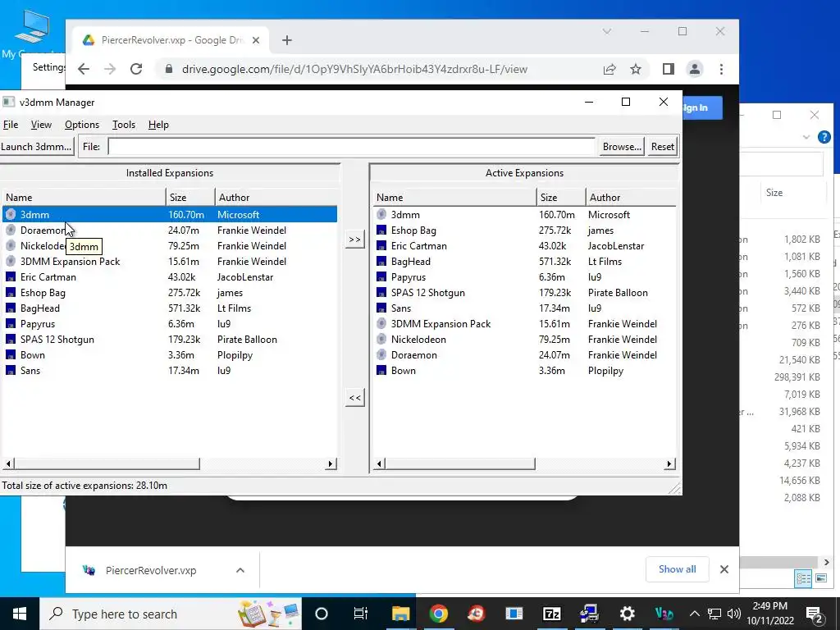Sort Active Expansions by Author column header

[x=631, y=197]
